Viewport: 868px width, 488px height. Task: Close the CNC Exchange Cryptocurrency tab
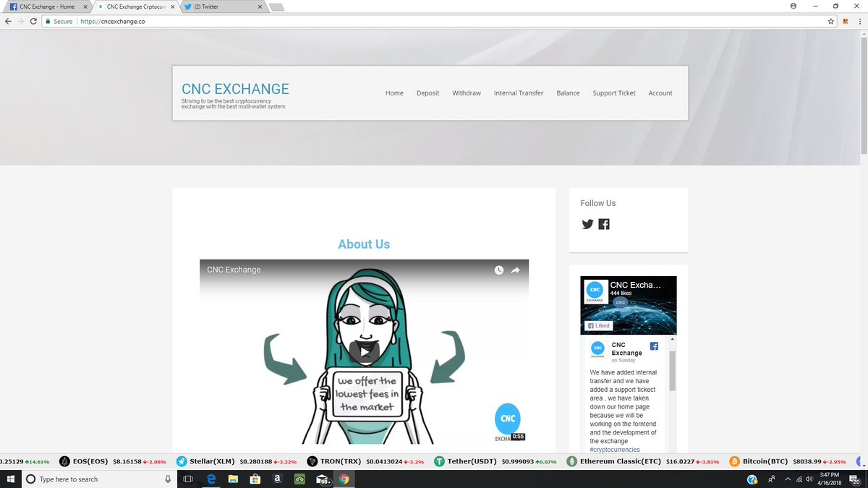171,7
